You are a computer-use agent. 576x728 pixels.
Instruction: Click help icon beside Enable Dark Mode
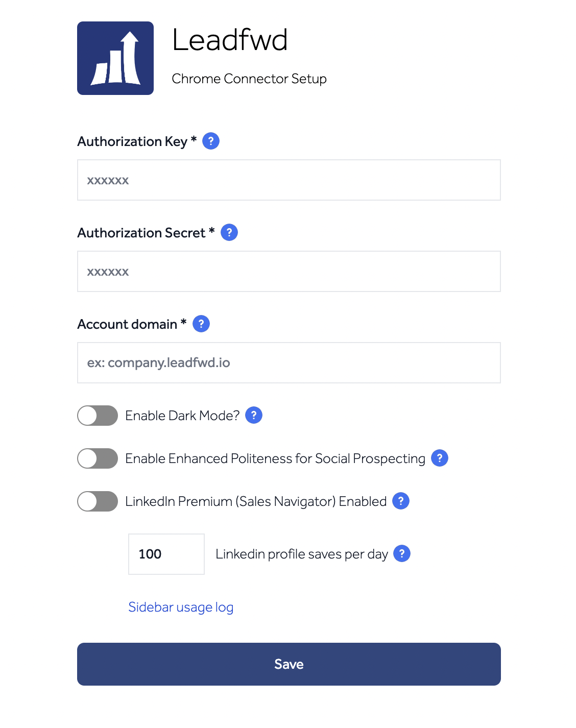point(254,415)
